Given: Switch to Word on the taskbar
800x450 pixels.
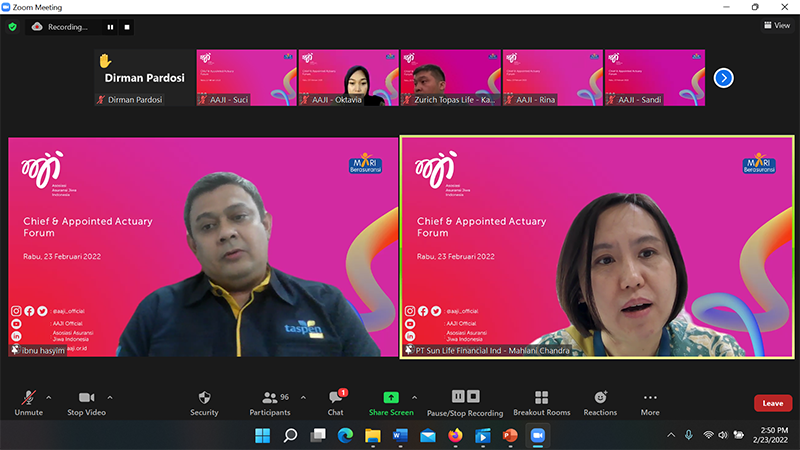Looking at the screenshot, I should [401, 436].
